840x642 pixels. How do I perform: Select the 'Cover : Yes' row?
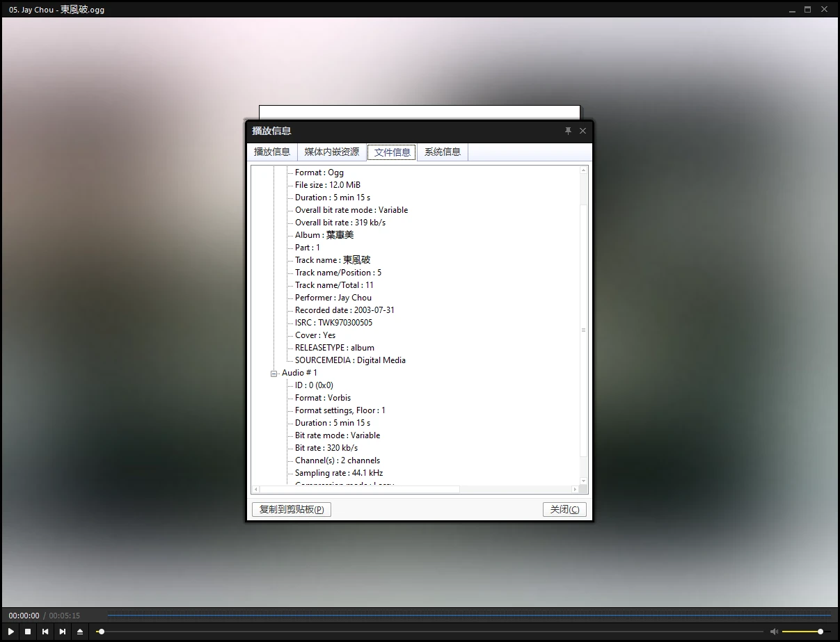(x=315, y=335)
